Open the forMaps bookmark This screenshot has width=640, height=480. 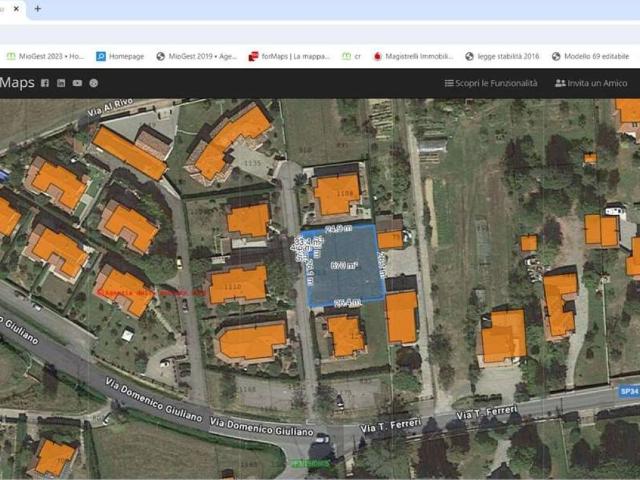(288, 57)
